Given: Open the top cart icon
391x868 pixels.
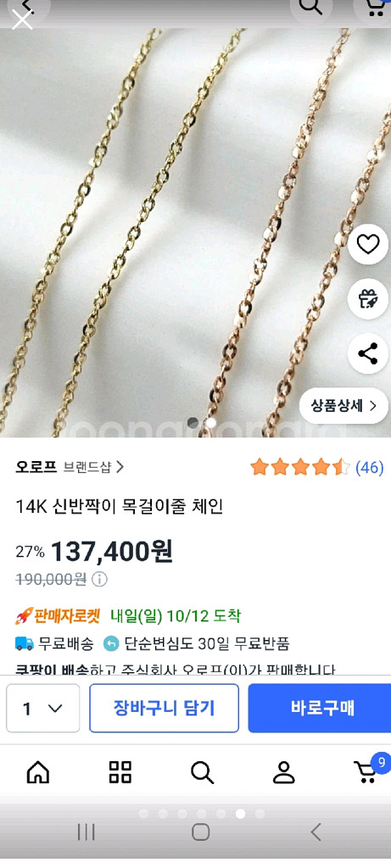Looking at the screenshot, I should point(377,7).
